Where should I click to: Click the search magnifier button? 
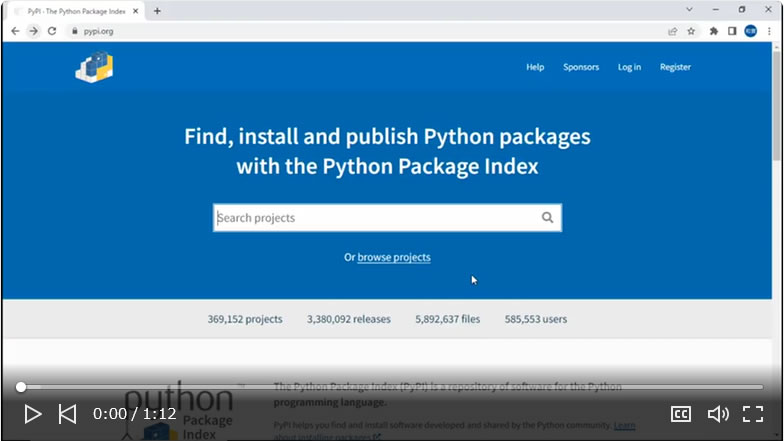548,218
